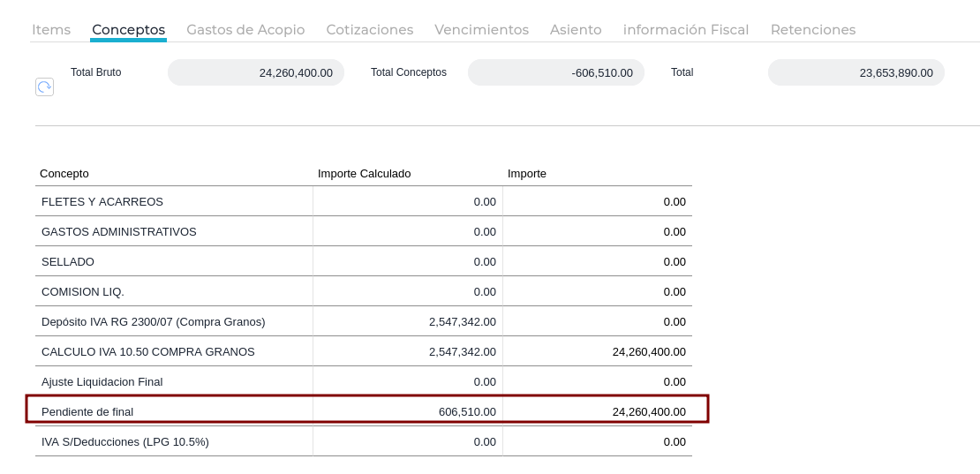The image size is (980, 474).
Task: Select the GASTOS ADMINISTRATIVOS row
Action: coord(364,231)
